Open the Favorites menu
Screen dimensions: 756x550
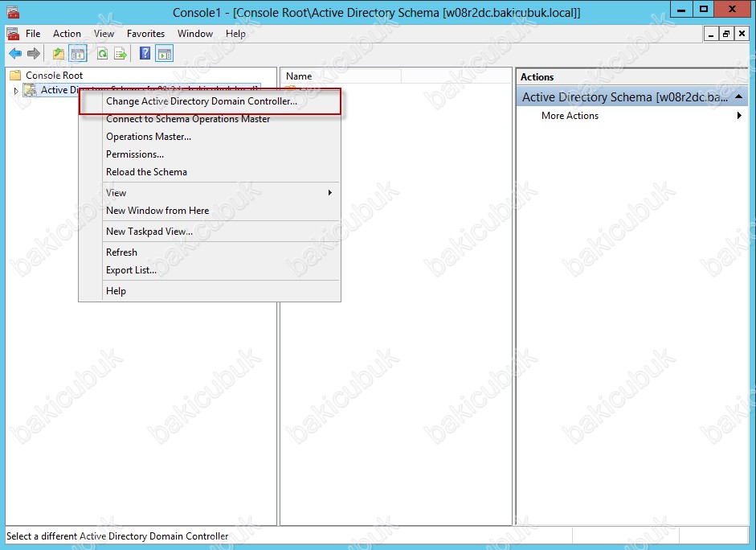[145, 33]
